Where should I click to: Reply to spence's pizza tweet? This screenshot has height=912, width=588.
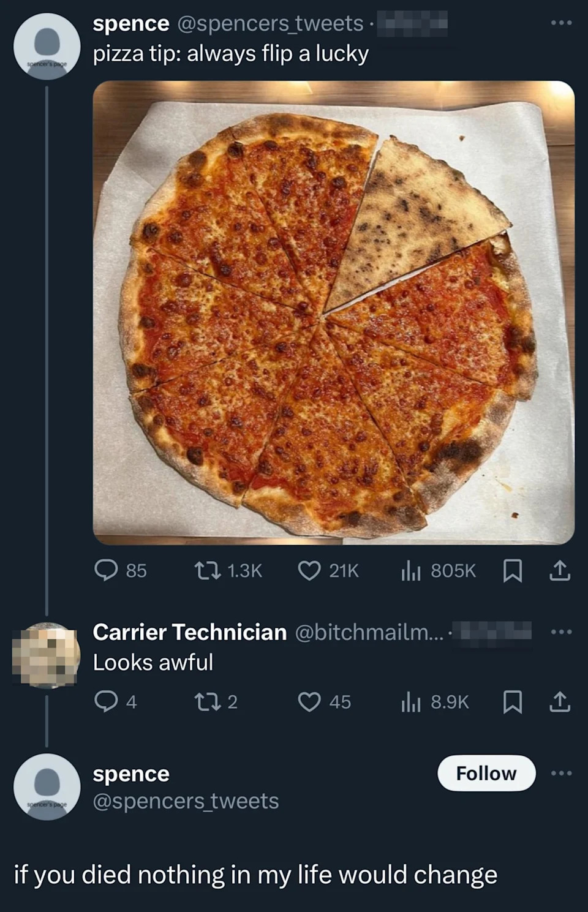(107, 571)
